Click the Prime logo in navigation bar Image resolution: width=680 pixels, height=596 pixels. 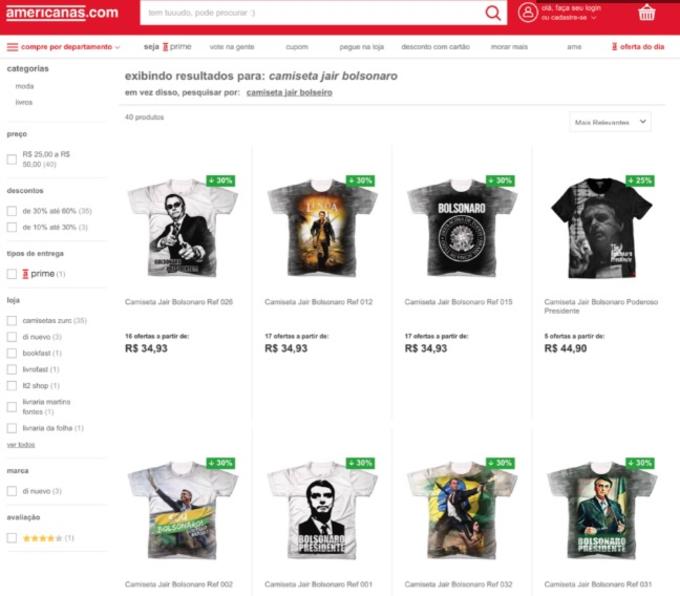point(178,47)
